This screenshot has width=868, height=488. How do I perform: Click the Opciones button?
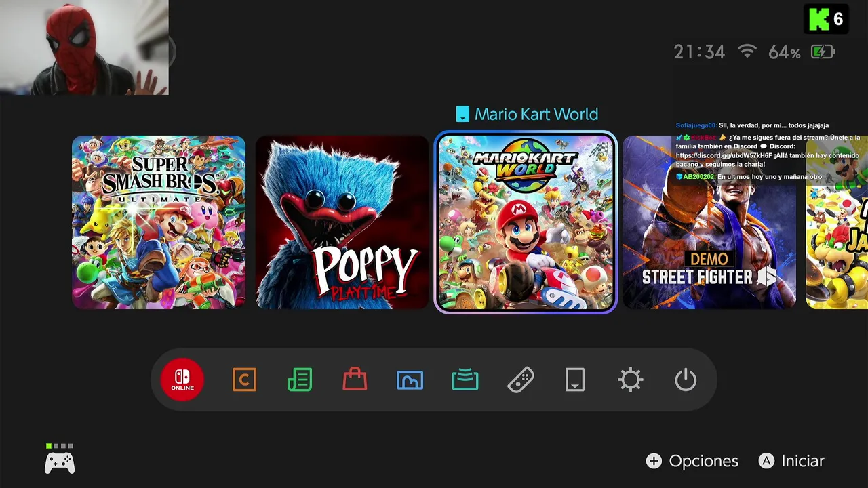[x=692, y=461]
